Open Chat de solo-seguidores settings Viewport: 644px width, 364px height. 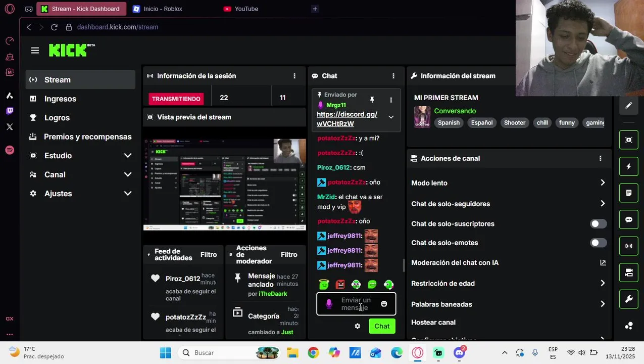(x=509, y=204)
